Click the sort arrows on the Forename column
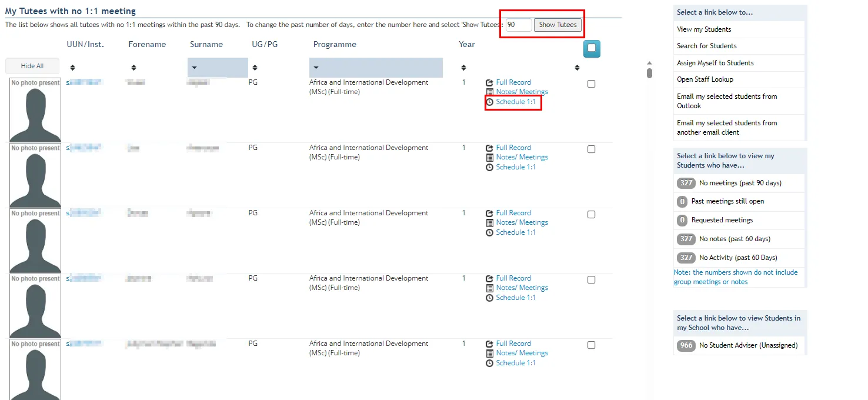 (134, 67)
